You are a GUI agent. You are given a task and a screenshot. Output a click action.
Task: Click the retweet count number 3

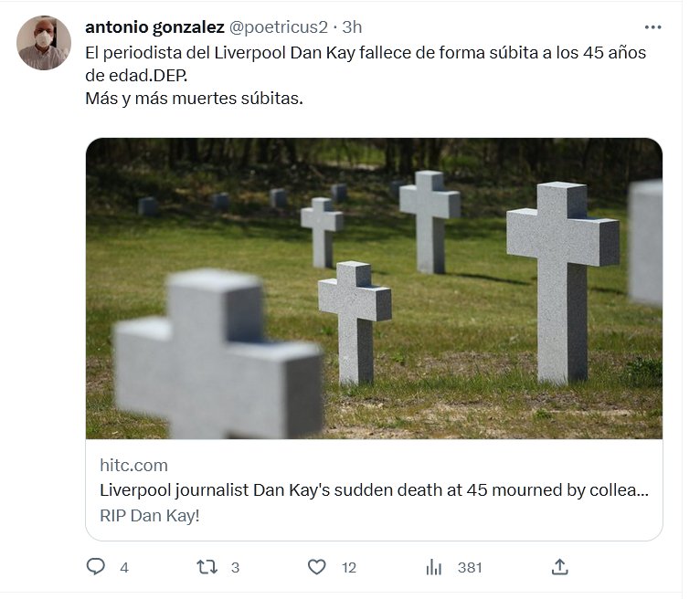coord(235,567)
